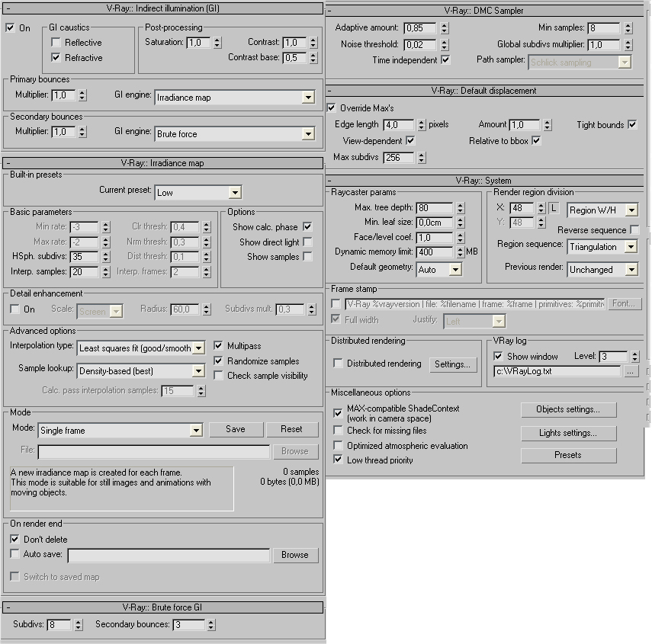Screen dimensions: 652x644
Task: Toggle Randomize samples checkbox
Action: click(x=218, y=360)
